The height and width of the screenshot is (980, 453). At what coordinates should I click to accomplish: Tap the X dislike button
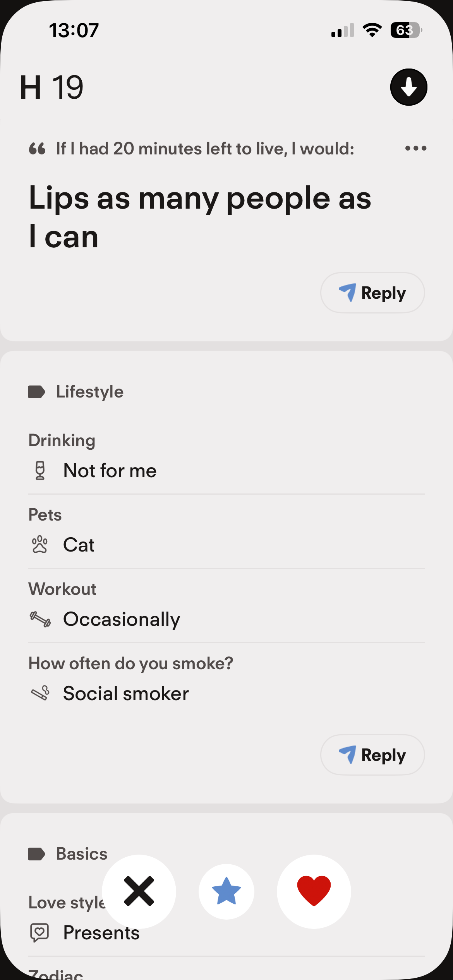pyautogui.click(x=139, y=891)
